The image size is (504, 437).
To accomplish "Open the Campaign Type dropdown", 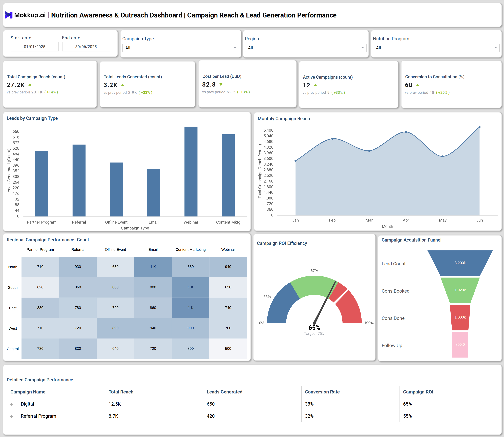I will [x=181, y=48].
